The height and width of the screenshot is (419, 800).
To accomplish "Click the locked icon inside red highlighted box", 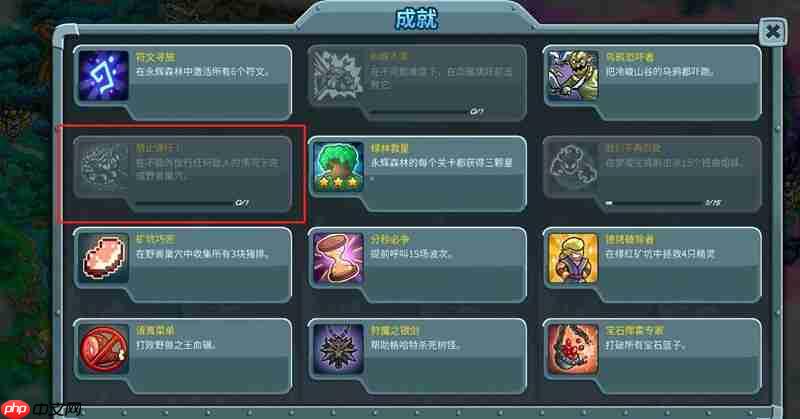I will coord(104,167).
